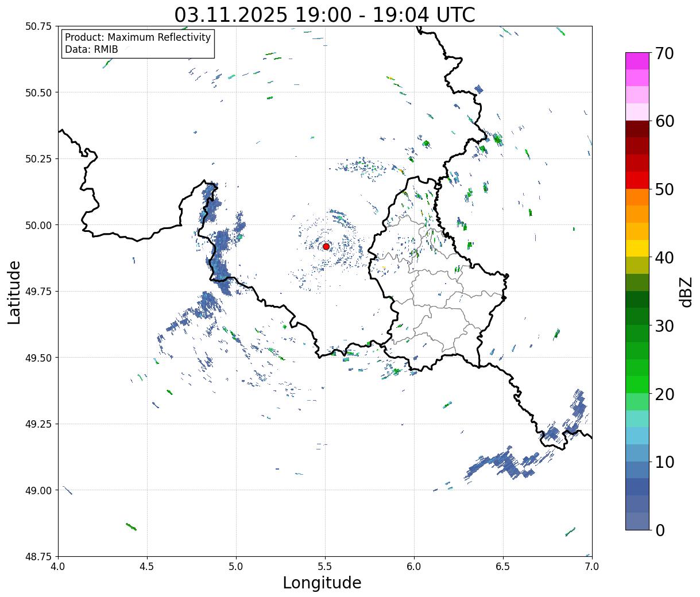Click the latitude tick label 49.00
Viewport: 700px width, 597px height.
(38, 490)
